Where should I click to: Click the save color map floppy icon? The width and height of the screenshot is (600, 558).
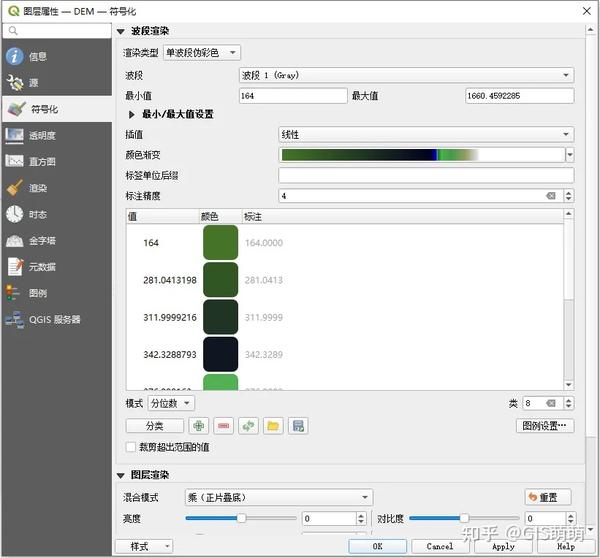pyautogui.click(x=298, y=426)
